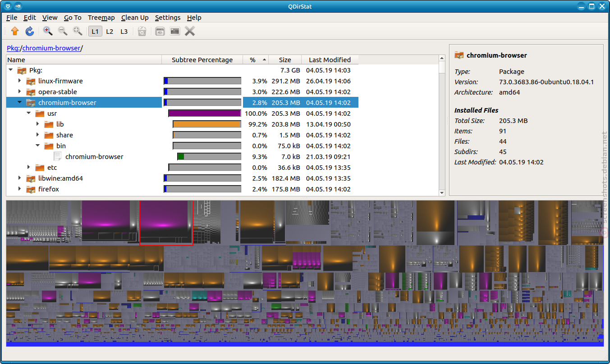Image resolution: width=610 pixels, height=364 pixels.
Task: Open the Clean Up menu
Action: click(135, 18)
